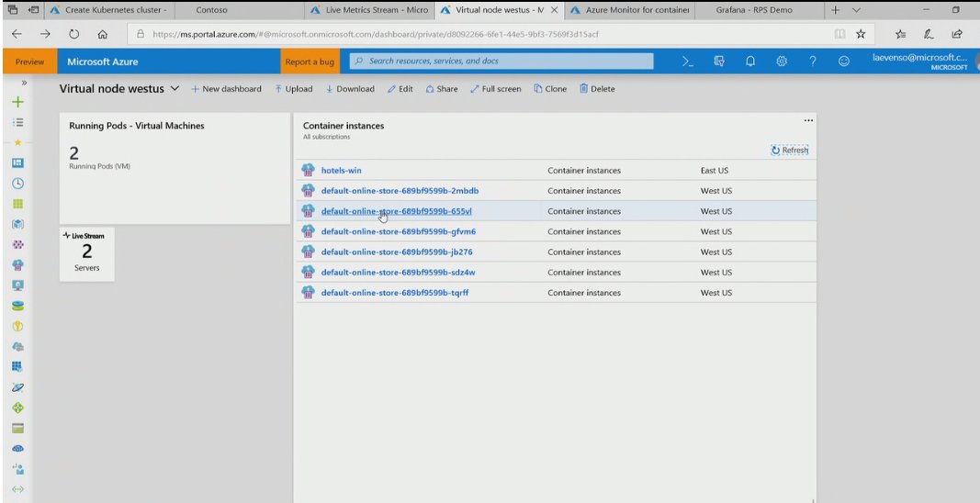Switch to Create Kubernetes cluster tab
The image size is (980, 503).
point(108,10)
